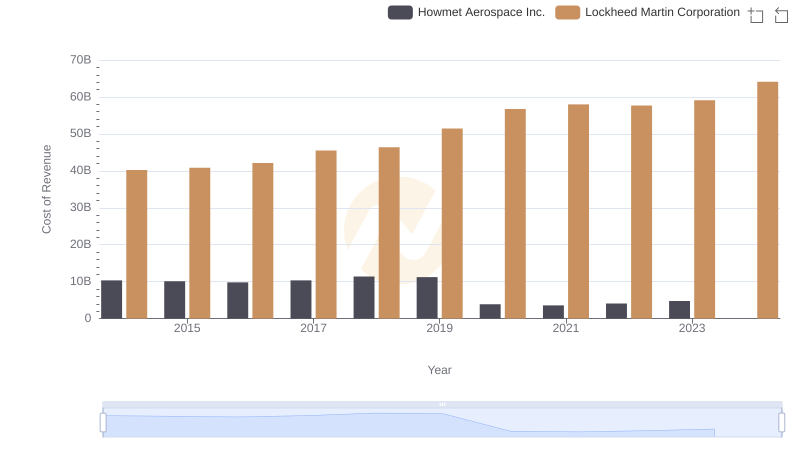Image resolution: width=800 pixels, height=461 pixels.
Task: Click the Lockheed Martin bar for 2018
Action: tap(389, 233)
